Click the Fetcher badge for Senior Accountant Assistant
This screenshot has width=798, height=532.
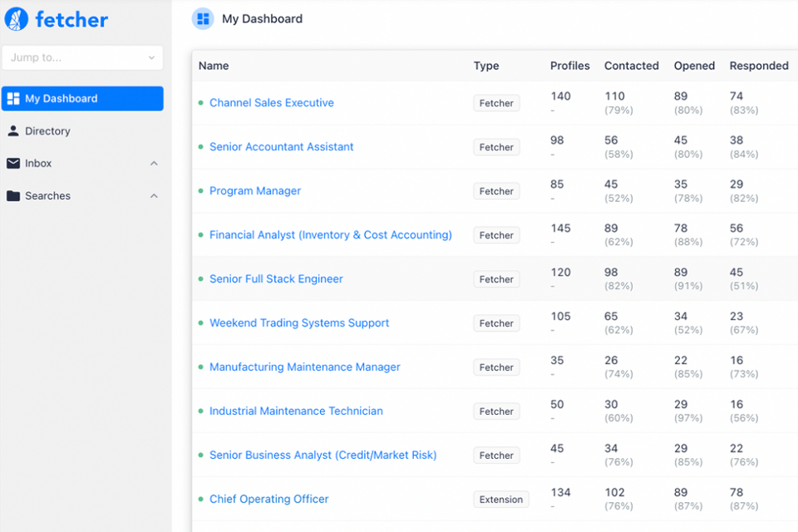[496, 147]
